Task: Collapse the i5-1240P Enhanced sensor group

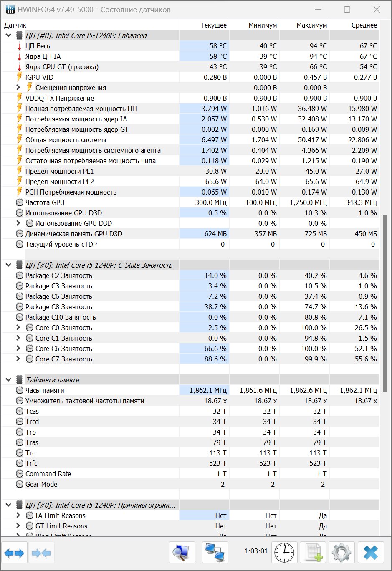Action: pyautogui.click(x=8, y=35)
